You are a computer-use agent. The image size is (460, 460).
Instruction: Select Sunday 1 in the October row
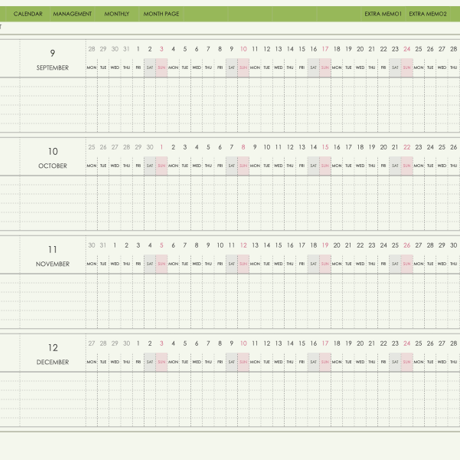click(x=162, y=147)
